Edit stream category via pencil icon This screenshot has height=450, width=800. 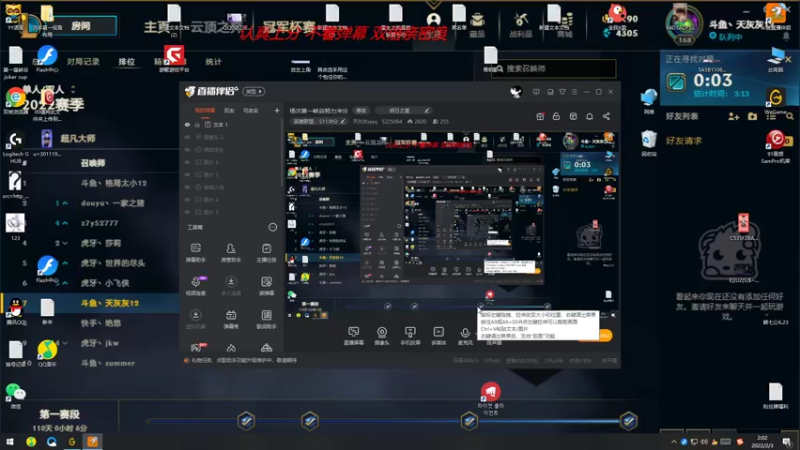[x=343, y=121]
